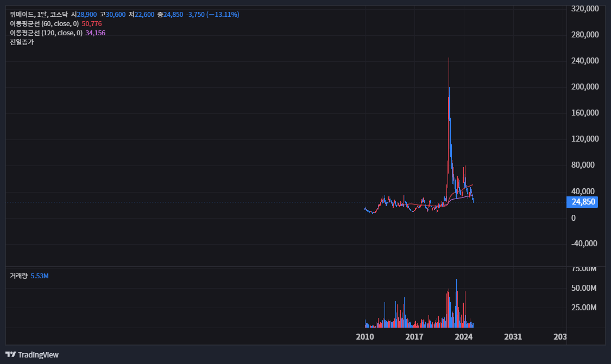Click the 2010 time axis label
Viewport: 611px width, 364px height.
365,337
